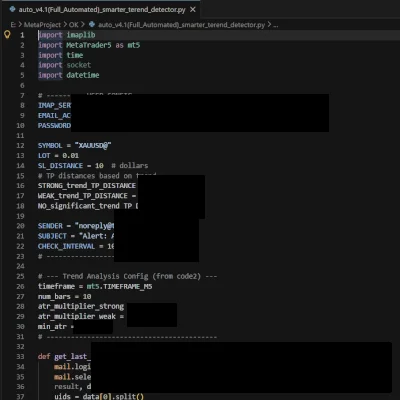400x400 pixels.
Task: Click 'LOT = 0.01' line
Action: (x=58, y=155)
